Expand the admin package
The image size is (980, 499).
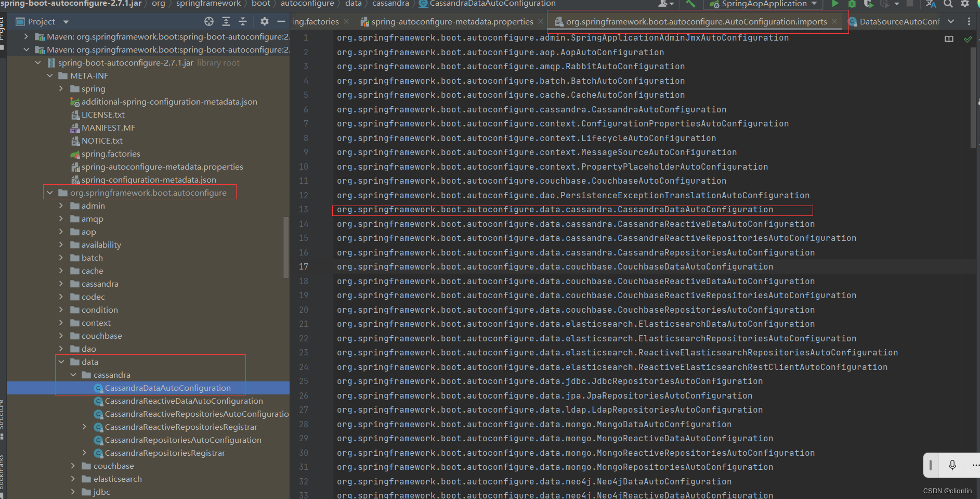click(61, 206)
